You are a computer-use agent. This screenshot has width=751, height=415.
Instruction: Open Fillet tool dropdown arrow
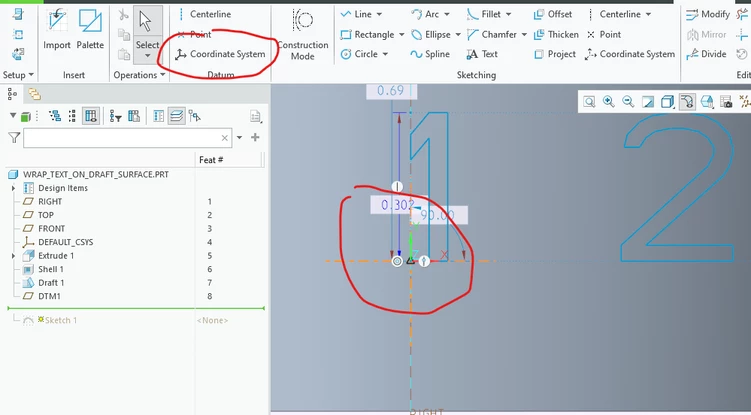508,14
